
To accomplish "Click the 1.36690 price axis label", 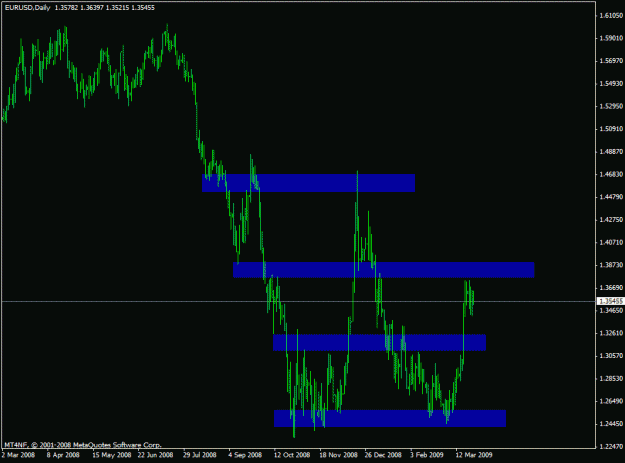I will pyautogui.click(x=611, y=288).
